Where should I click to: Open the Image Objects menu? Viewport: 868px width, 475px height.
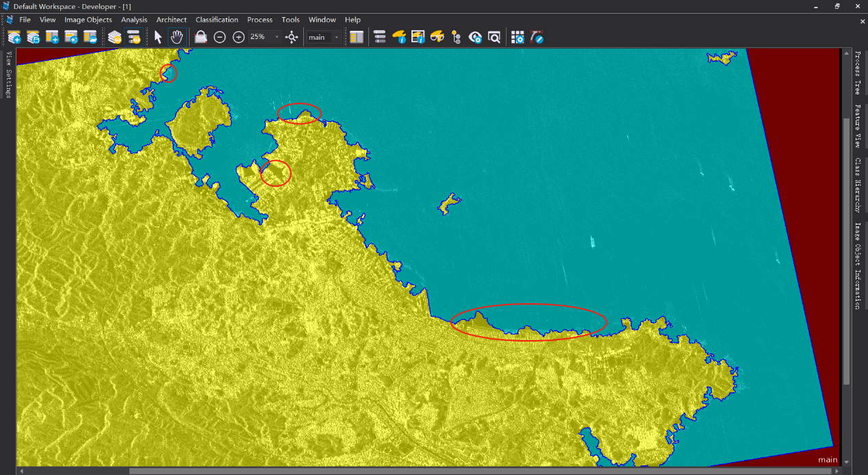click(x=88, y=20)
